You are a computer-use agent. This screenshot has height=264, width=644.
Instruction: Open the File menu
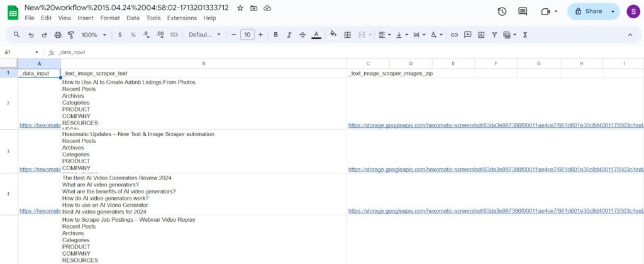click(x=30, y=18)
